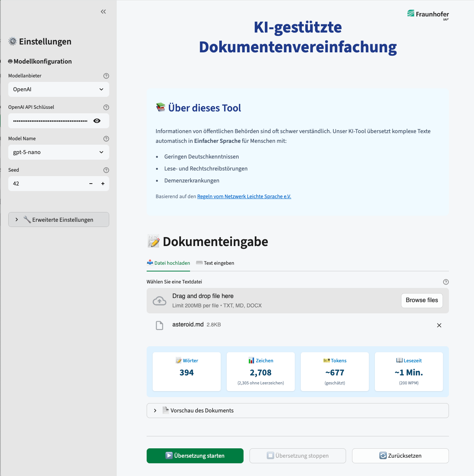
Task: Click the asteroid.md file name
Action: (x=188, y=325)
